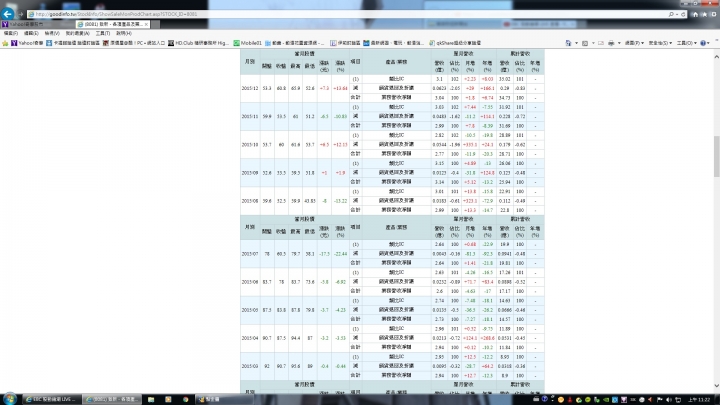Open a new blank tab
Screen dimensions: 720x405
(155, 24)
